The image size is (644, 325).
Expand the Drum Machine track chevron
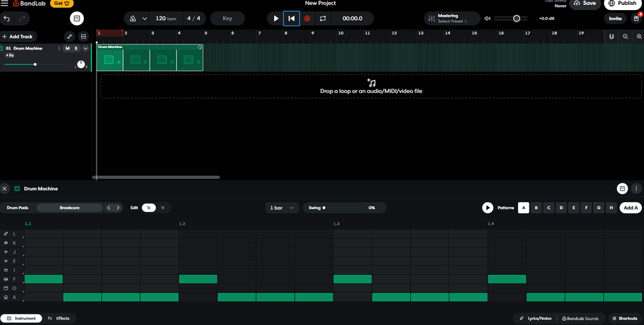85,49
